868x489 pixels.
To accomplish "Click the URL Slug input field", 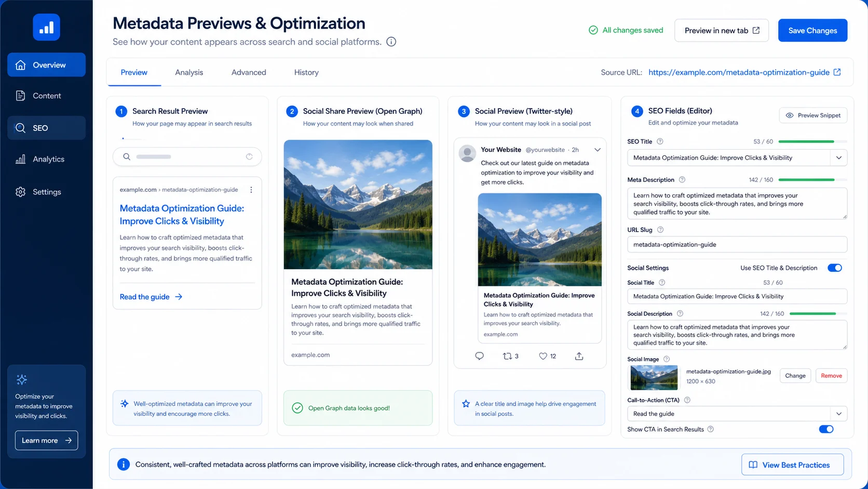I will point(737,244).
